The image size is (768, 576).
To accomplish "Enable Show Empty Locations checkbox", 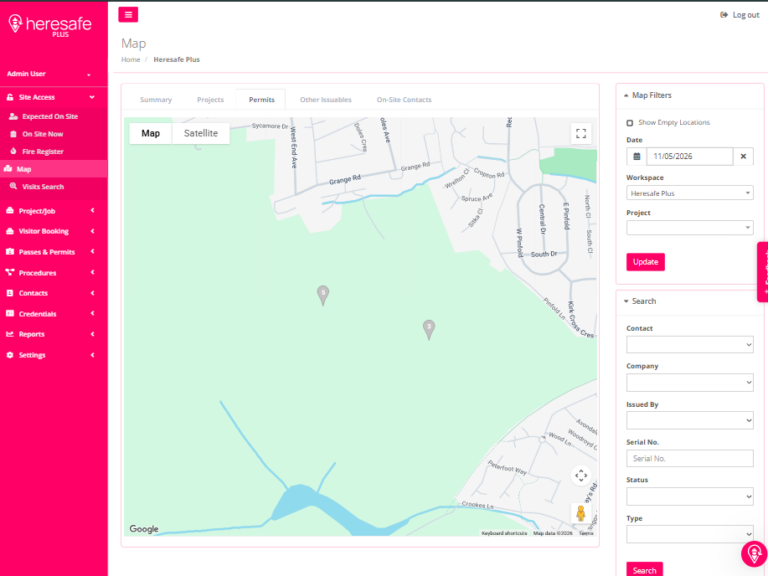I will pos(630,123).
